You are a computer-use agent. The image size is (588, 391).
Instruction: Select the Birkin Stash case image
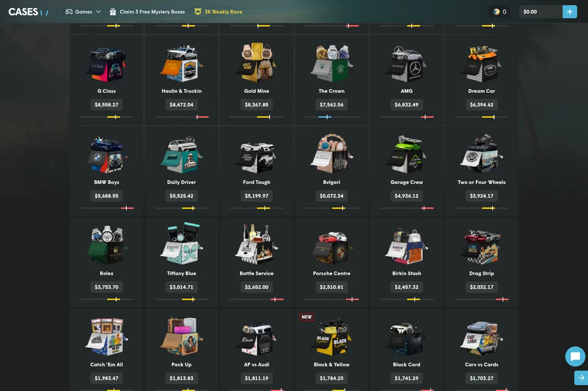407,245
